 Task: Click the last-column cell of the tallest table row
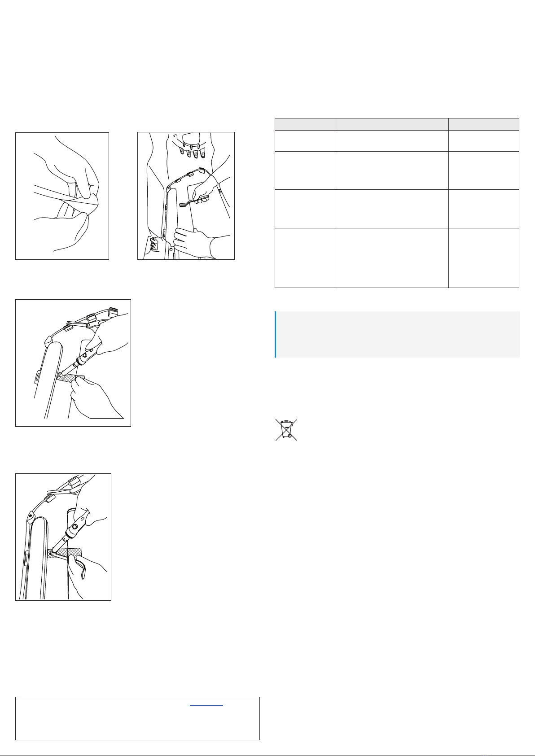point(484,258)
